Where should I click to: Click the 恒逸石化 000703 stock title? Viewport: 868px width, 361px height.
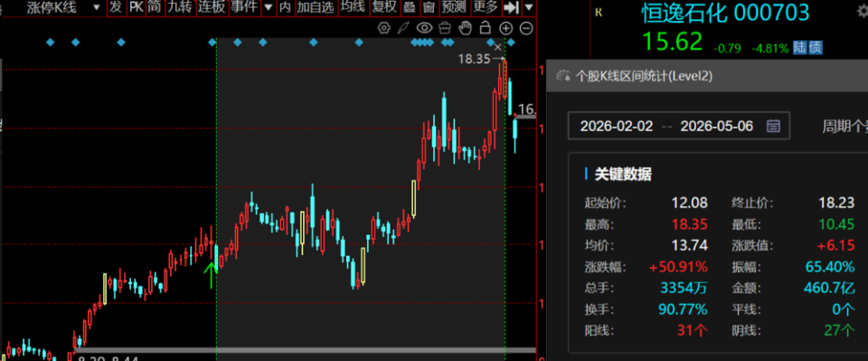(x=725, y=14)
